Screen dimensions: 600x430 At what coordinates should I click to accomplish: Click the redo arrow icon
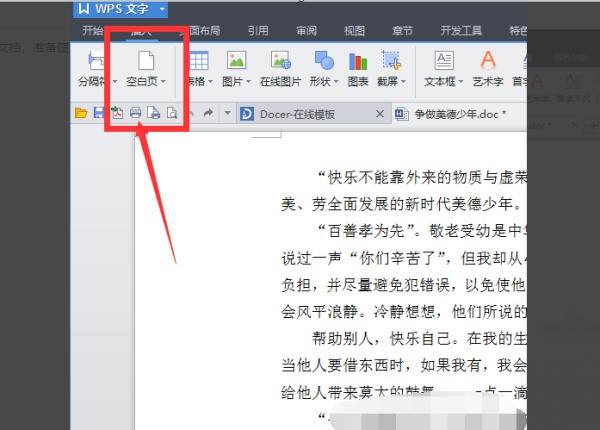pos(208,114)
